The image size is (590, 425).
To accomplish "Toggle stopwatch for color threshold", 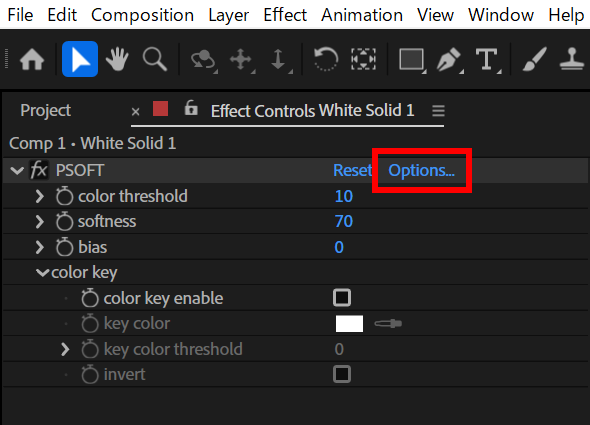I will 64,196.
